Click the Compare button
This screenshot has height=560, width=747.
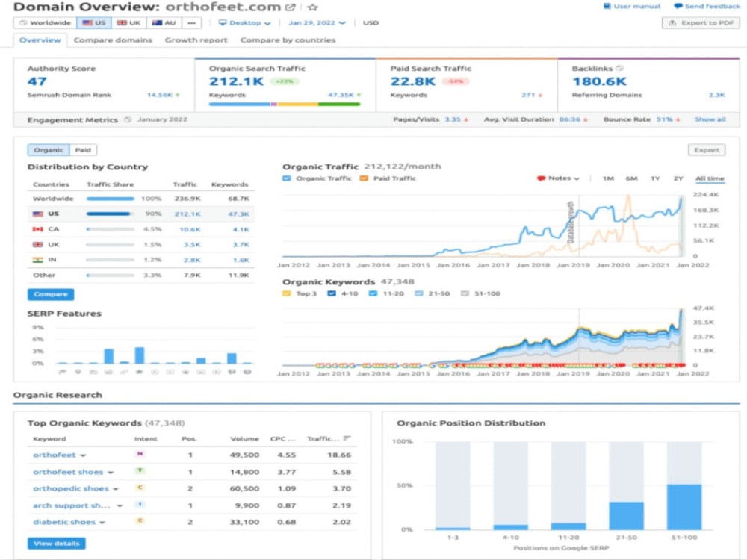point(51,294)
